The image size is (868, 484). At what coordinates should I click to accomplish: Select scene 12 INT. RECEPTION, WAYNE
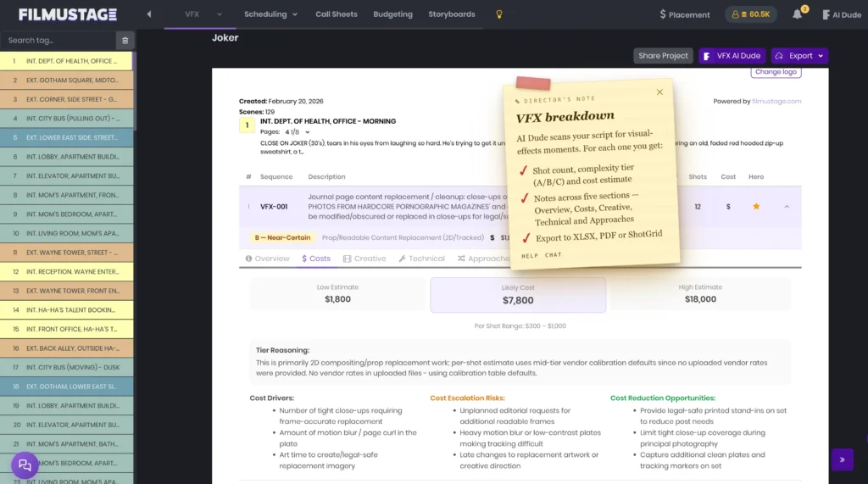66,272
